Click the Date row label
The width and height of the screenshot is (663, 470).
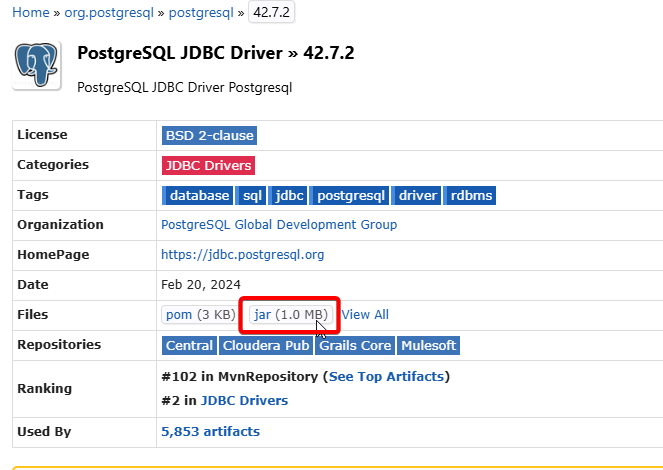point(33,284)
